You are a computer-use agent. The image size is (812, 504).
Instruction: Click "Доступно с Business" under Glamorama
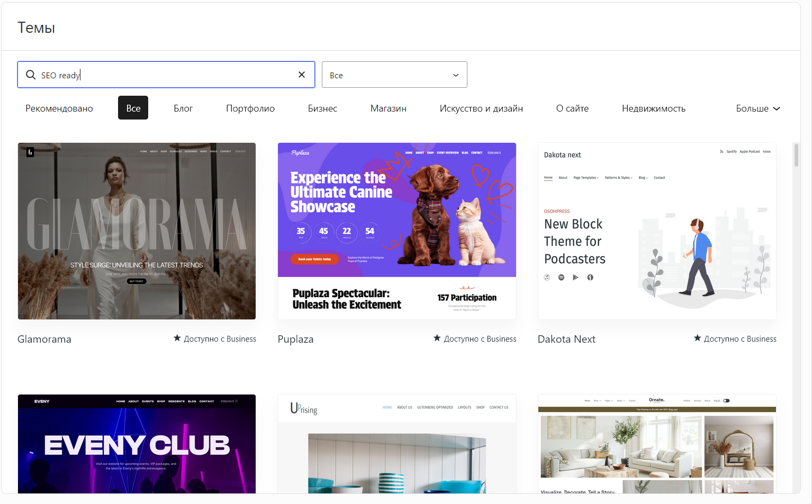(221, 338)
